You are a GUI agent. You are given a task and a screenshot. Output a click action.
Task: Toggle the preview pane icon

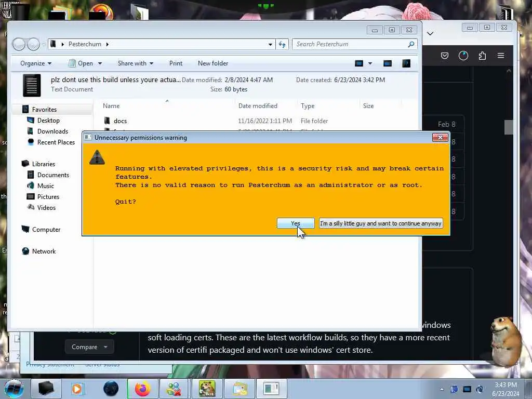pyautogui.click(x=388, y=63)
